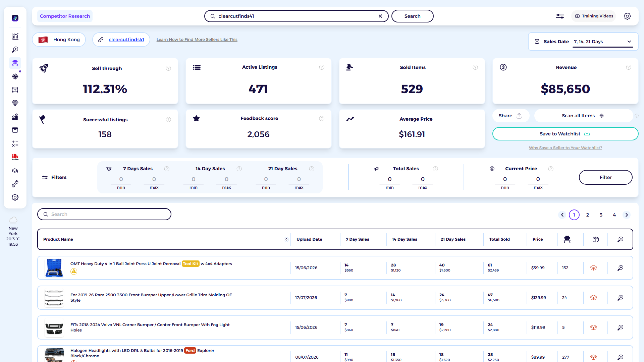Viewport: 644px width, 362px height.
Task: Open the wrench tools sidebar icon
Action: pyautogui.click(x=15, y=184)
